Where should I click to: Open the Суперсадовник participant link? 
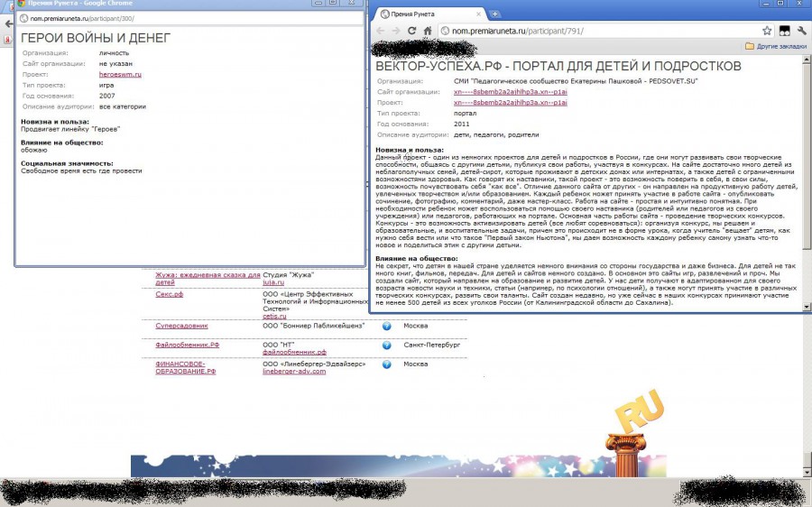[x=181, y=326]
